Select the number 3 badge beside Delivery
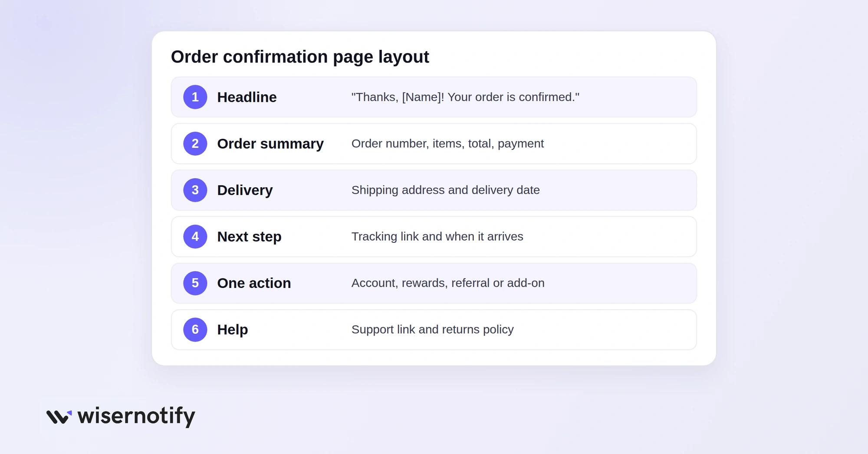868x454 pixels. 195,190
